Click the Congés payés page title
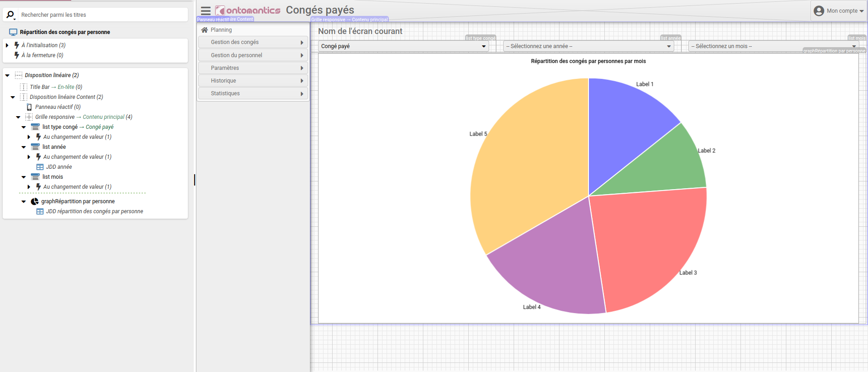868x372 pixels. (320, 10)
